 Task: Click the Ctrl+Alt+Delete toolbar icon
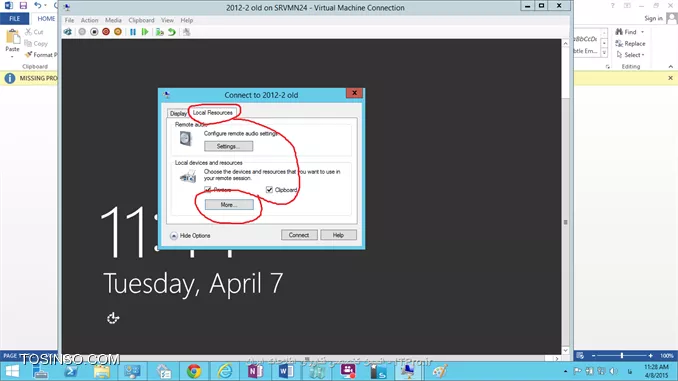(67, 32)
